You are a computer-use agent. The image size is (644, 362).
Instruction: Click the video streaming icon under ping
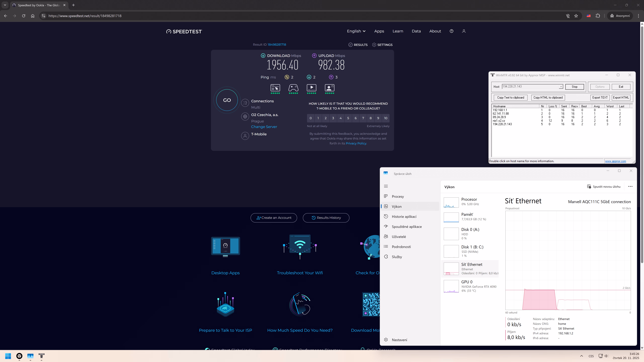(312, 88)
